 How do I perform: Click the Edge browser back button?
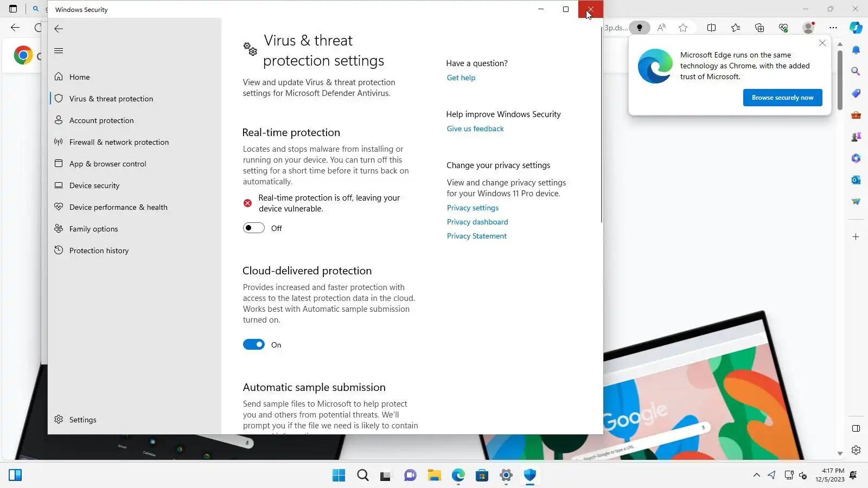(15, 28)
